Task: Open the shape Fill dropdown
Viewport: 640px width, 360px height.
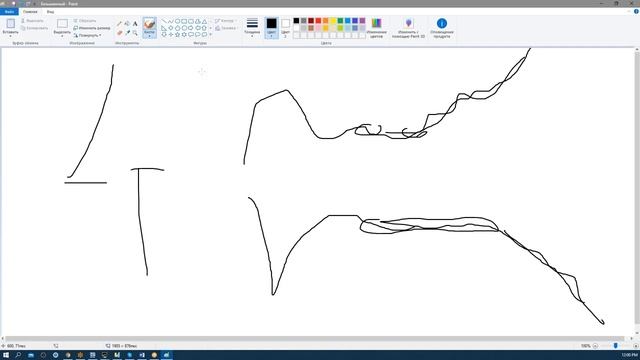Action: [x=226, y=28]
